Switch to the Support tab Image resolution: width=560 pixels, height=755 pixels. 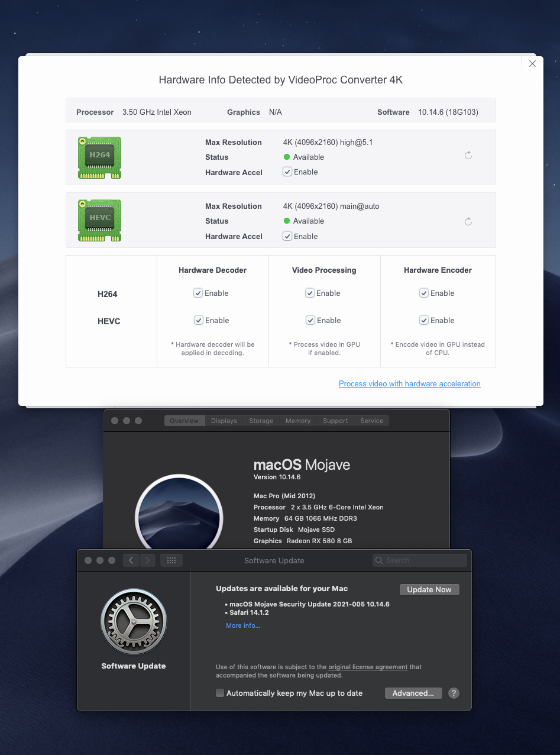(x=335, y=421)
